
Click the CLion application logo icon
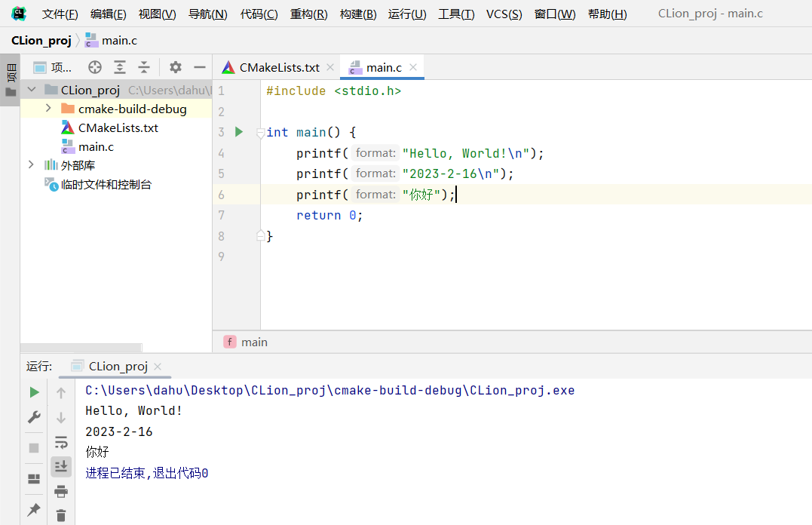click(19, 14)
